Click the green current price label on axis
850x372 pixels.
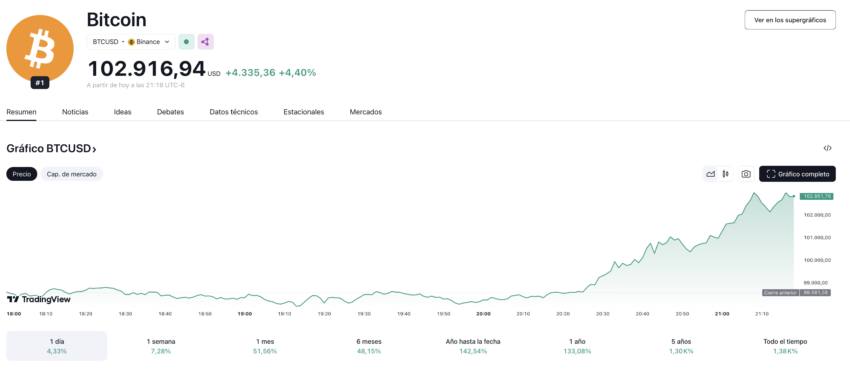click(816, 196)
